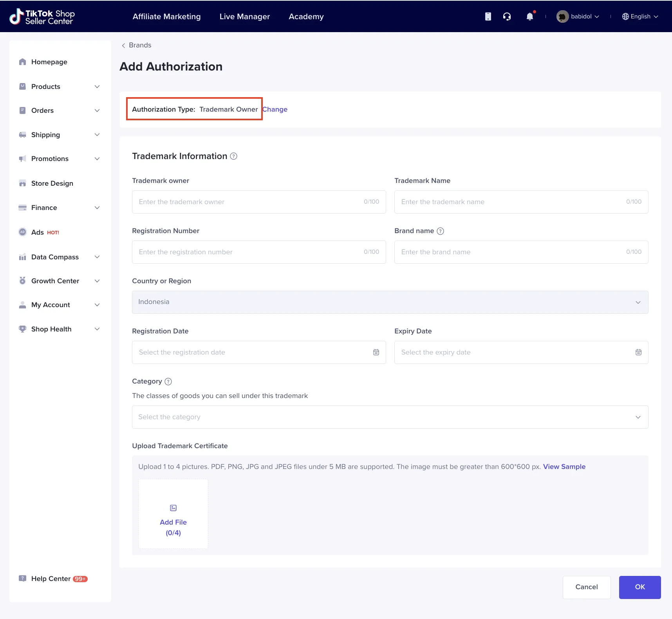This screenshot has height=619, width=672.
Task: Go to Live Manager tab
Action: pos(244,16)
